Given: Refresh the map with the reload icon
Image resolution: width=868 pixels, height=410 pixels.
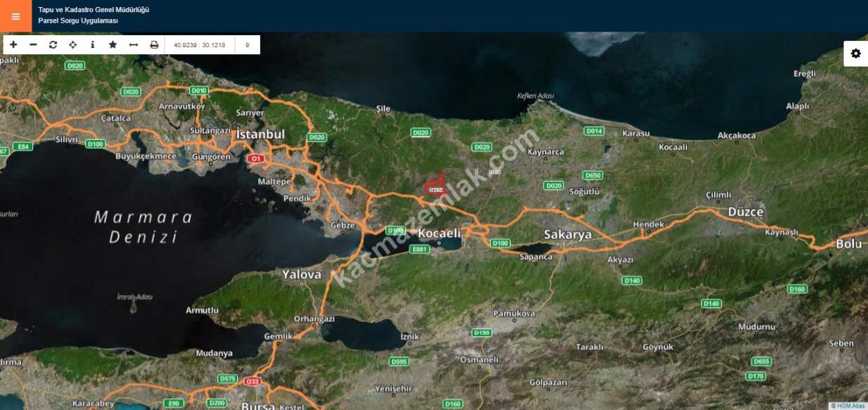Looking at the screenshot, I should click(x=53, y=44).
